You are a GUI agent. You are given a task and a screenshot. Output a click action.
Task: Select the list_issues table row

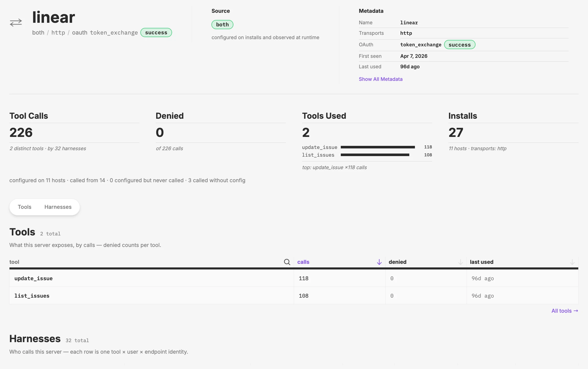point(294,296)
